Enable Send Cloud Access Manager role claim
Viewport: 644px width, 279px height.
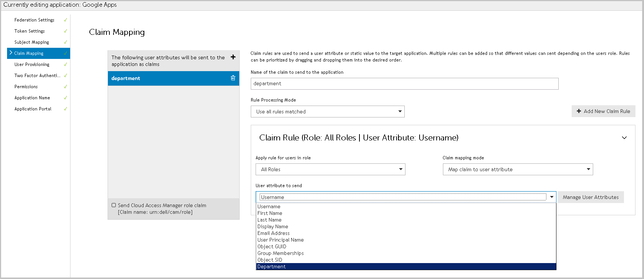coord(114,205)
